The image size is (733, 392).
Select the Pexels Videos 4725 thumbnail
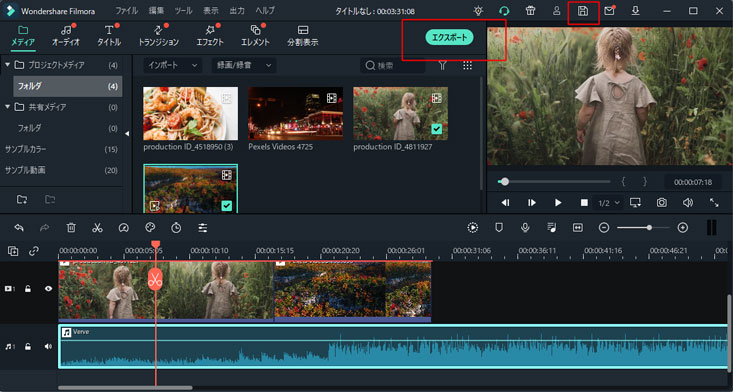click(x=295, y=114)
